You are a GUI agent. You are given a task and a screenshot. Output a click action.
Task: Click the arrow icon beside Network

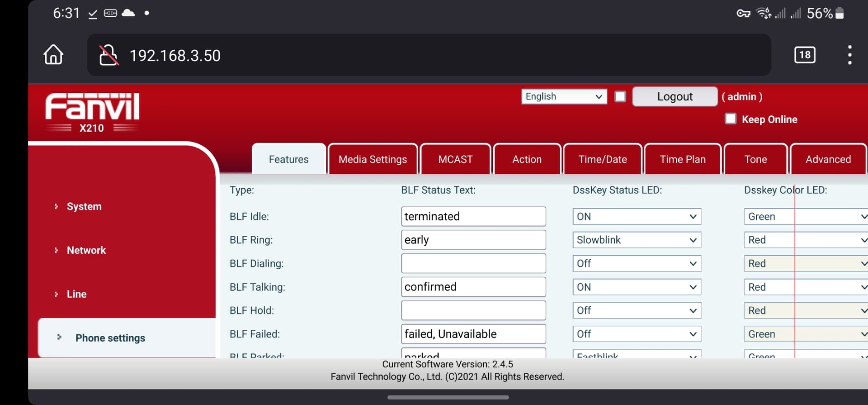click(56, 250)
